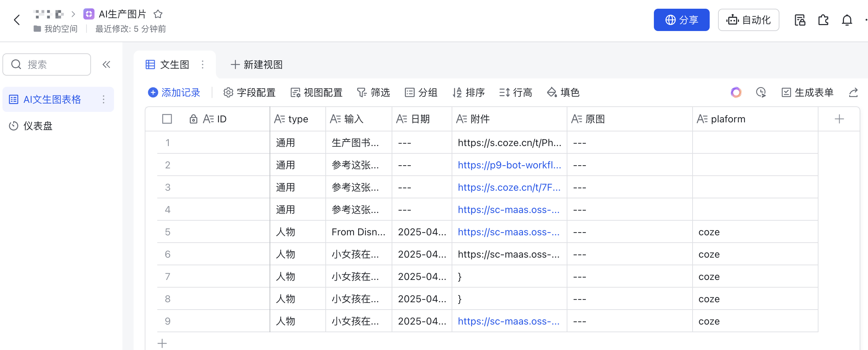Viewport: 868px width, 350px height.
Task: Click the } cell in row 7
Action: point(510,276)
